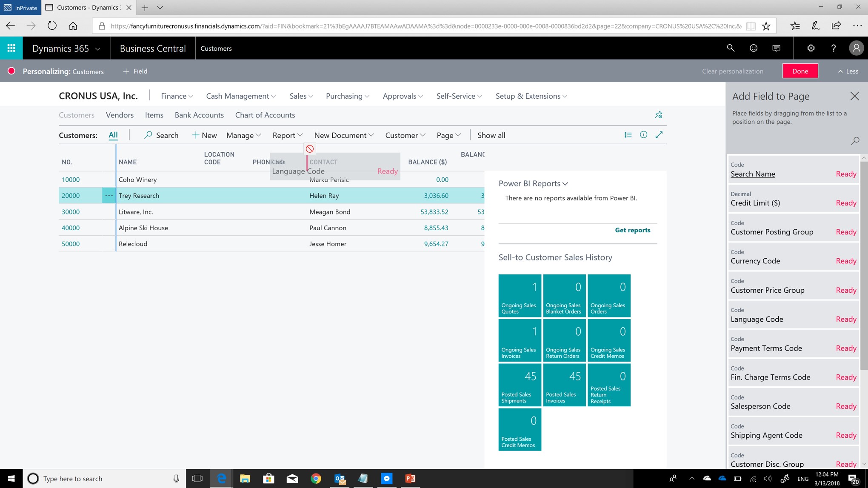Expand the Power BI Reports chevron
The height and width of the screenshot is (488, 868).
pos(565,184)
